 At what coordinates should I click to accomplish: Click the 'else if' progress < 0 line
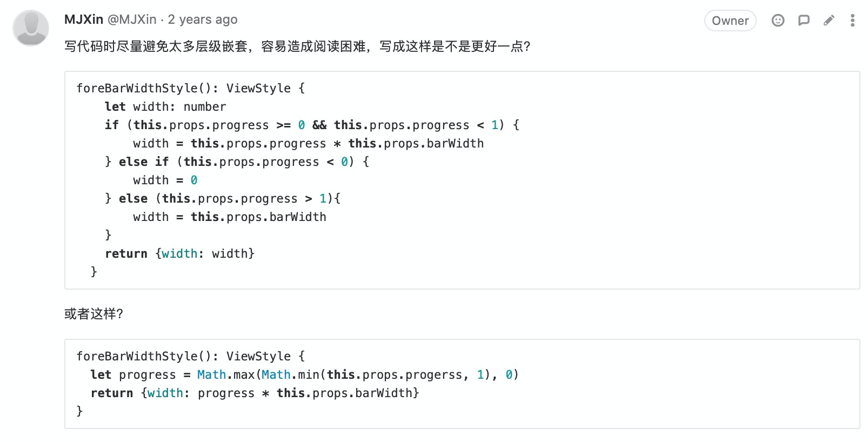237,162
